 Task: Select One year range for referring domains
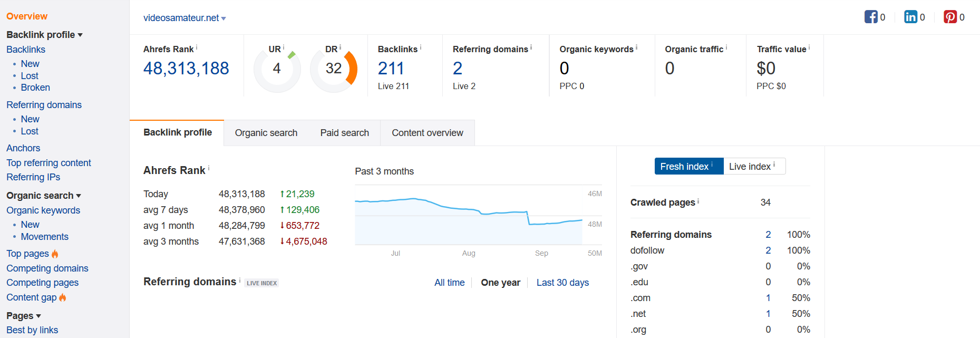tap(500, 283)
